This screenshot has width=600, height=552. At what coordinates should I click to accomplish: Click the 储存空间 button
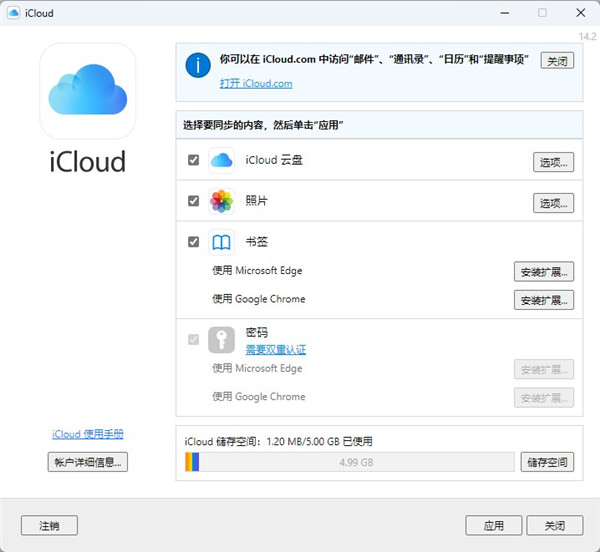click(x=547, y=462)
